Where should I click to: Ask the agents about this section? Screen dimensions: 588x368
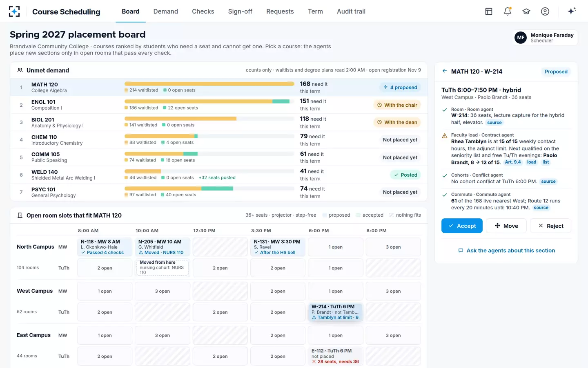coord(506,251)
